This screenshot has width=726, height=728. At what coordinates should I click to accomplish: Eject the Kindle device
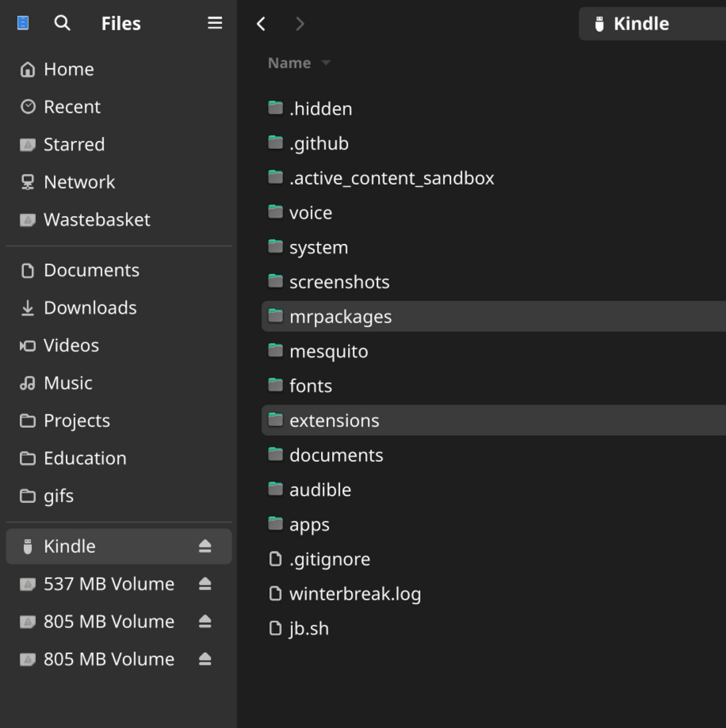204,547
